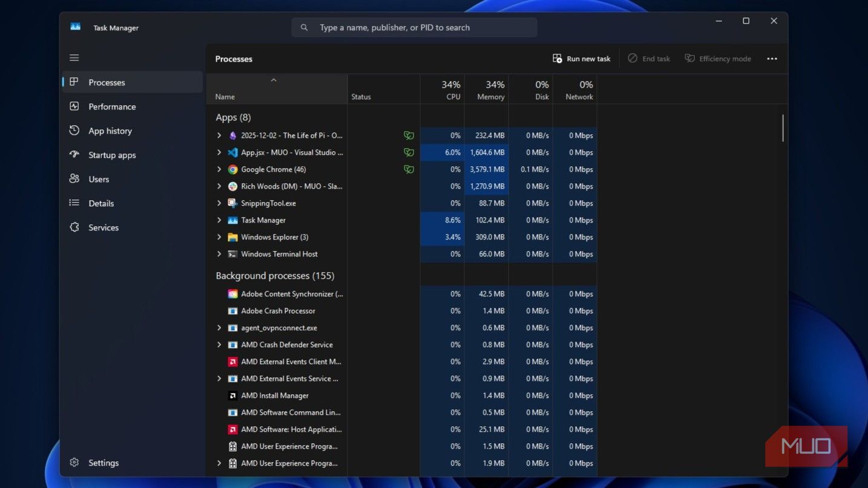Expand the agent_ovpnconnect.exe process
Image resolution: width=868 pixels, height=488 pixels.
click(219, 328)
